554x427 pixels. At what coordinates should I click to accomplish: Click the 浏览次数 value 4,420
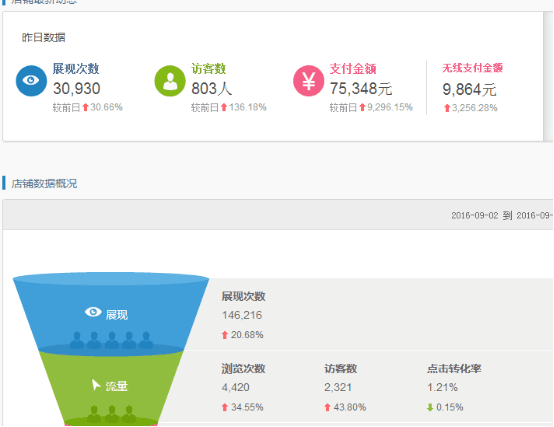[x=236, y=387]
